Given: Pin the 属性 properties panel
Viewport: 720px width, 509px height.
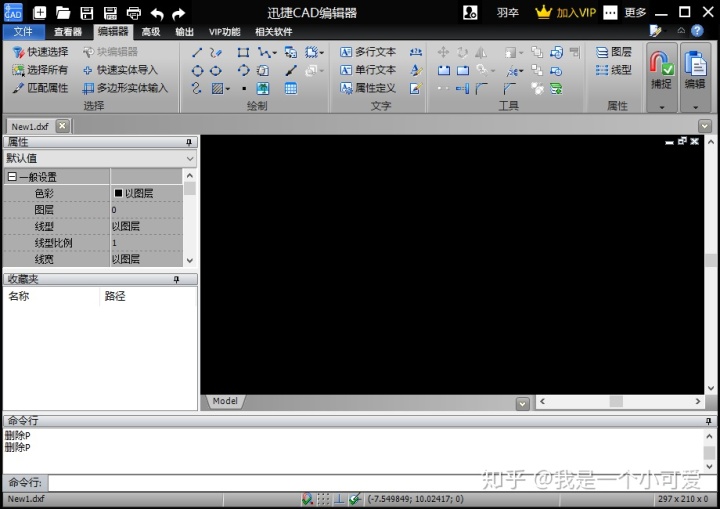Looking at the screenshot, I should [189, 142].
